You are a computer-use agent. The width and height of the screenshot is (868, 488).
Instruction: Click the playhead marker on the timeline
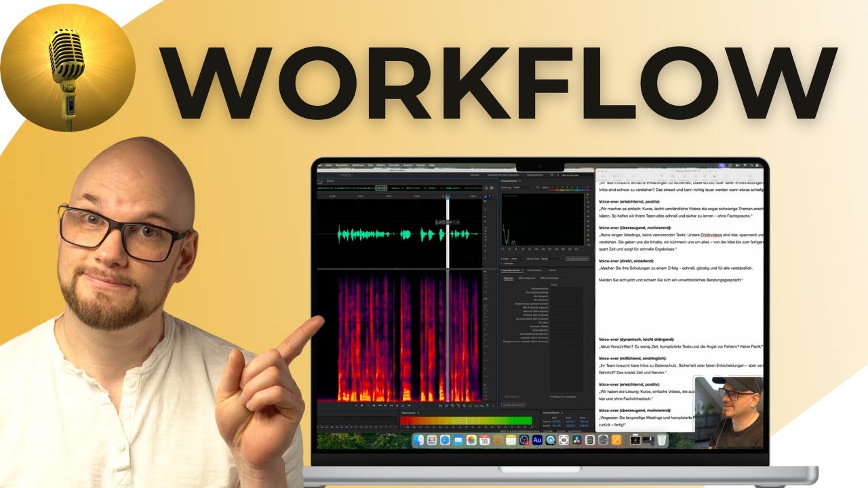448,196
